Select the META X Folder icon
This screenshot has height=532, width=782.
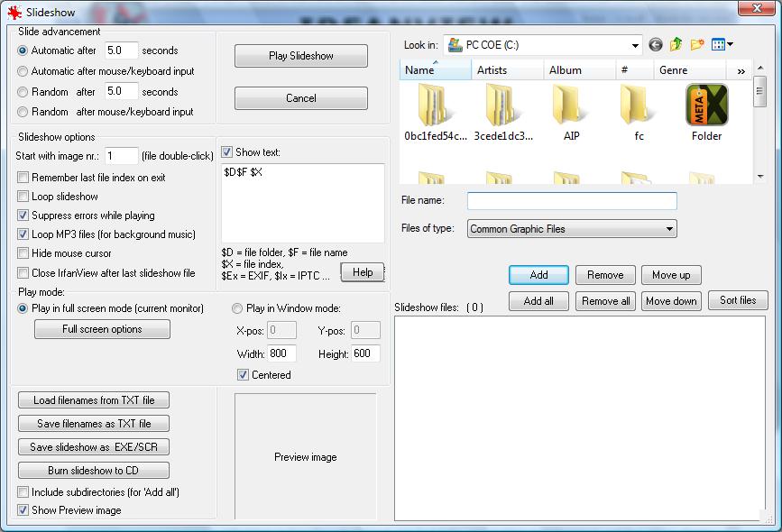tap(707, 105)
